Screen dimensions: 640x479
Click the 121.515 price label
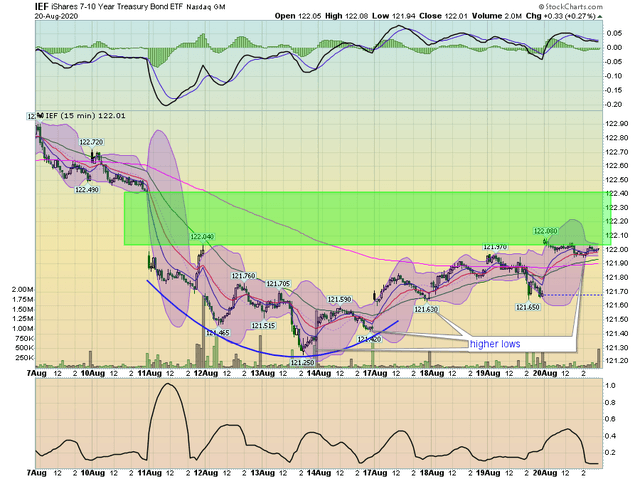point(263,326)
